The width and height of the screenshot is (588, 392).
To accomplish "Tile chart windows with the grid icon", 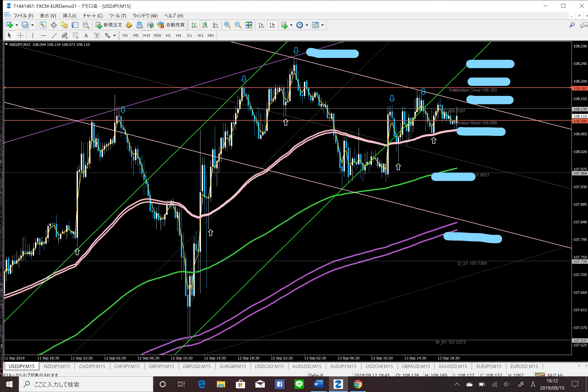I will [249, 25].
